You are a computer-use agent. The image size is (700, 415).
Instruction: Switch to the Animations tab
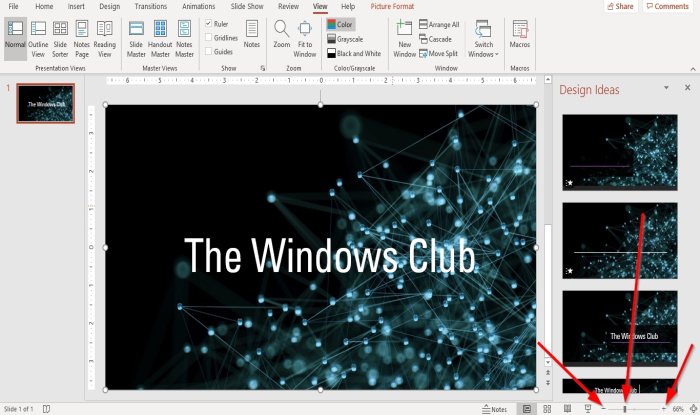tap(199, 6)
